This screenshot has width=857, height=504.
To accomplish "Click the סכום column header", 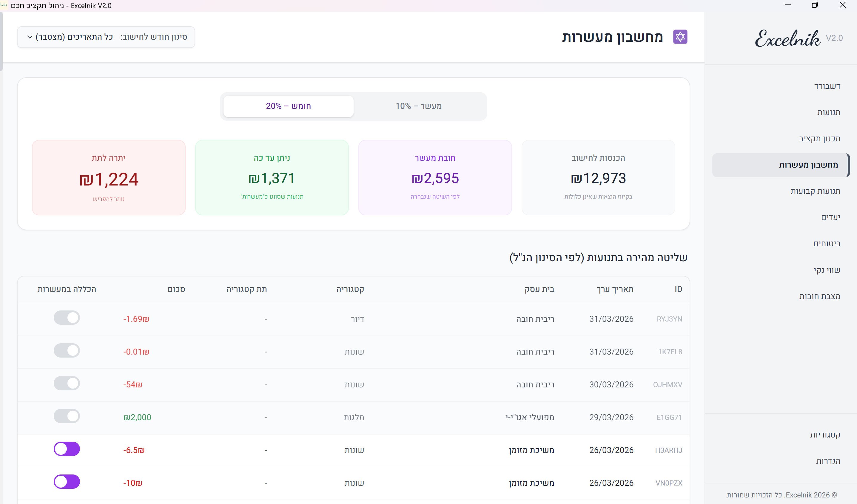I will pos(176,289).
